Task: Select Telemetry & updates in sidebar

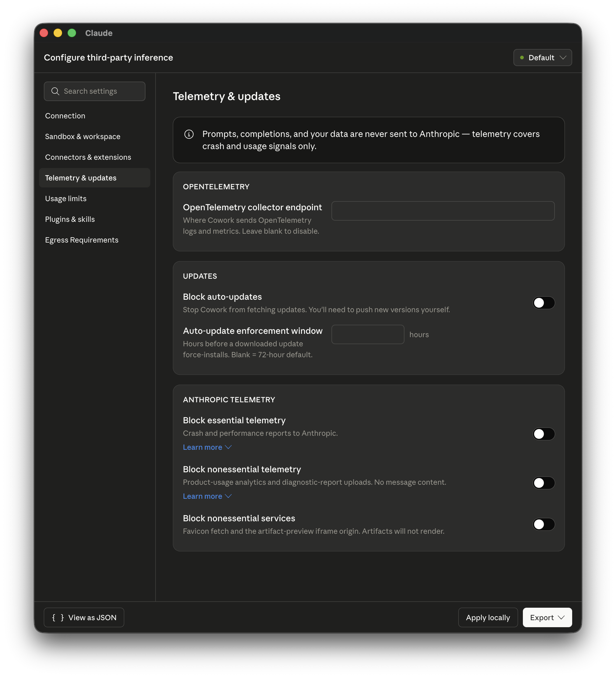Action: pyautogui.click(x=95, y=178)
